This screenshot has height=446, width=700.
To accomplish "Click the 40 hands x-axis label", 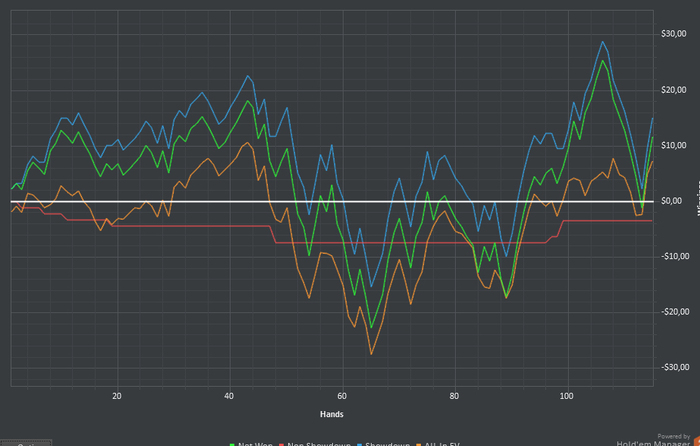I will point(229,396).
